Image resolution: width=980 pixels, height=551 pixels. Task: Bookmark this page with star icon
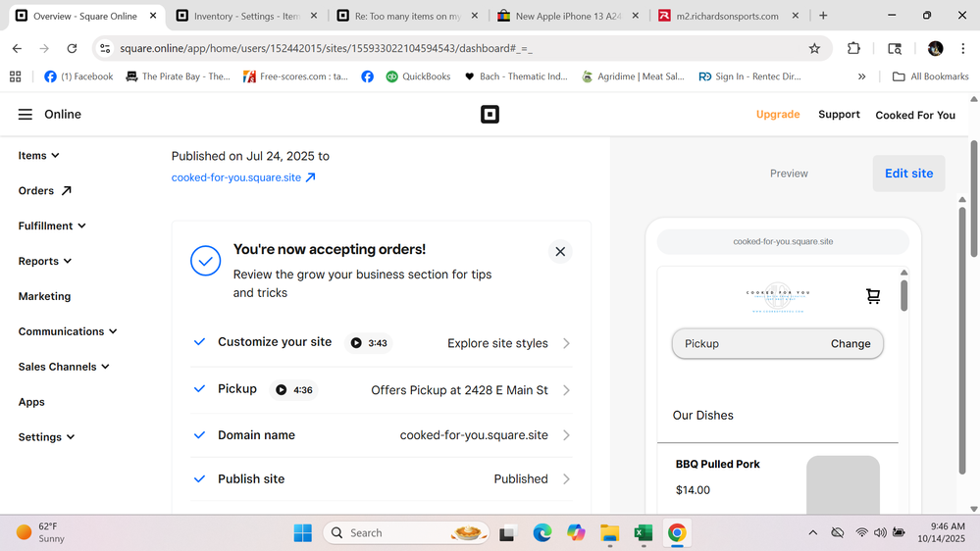click(x=814, y=48)
